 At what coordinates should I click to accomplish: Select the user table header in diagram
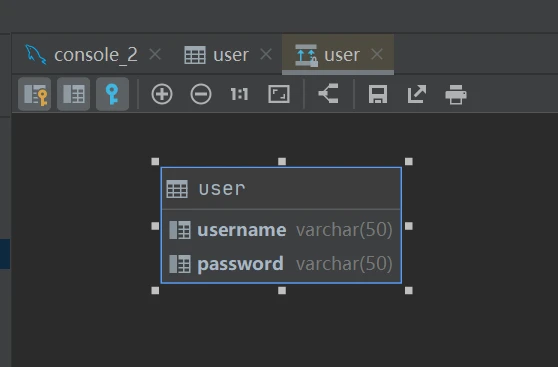281,188
